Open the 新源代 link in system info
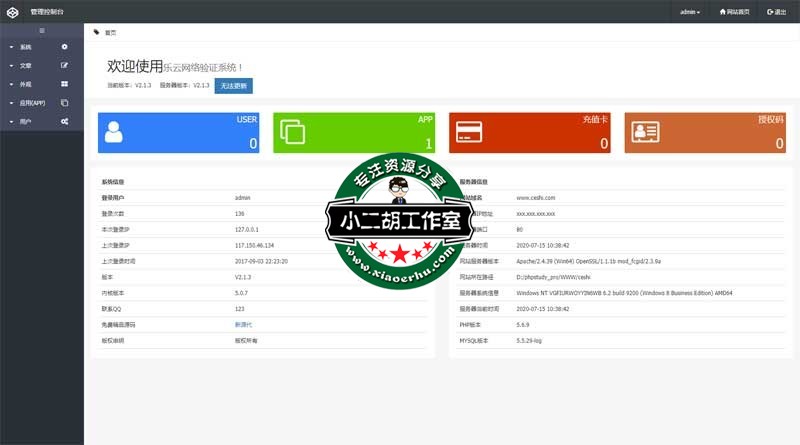This screenshot has width=800, height=445. [x=243, y=325]
